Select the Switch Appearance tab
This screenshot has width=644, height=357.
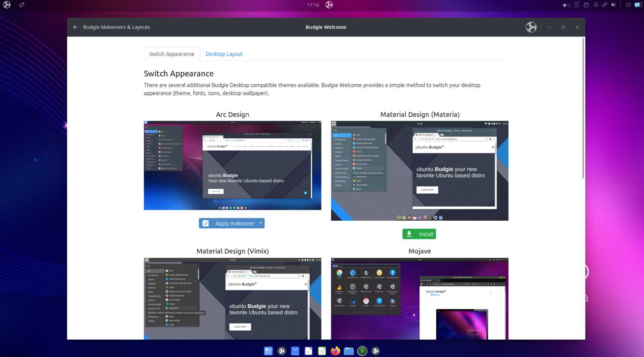coord(171,54)
